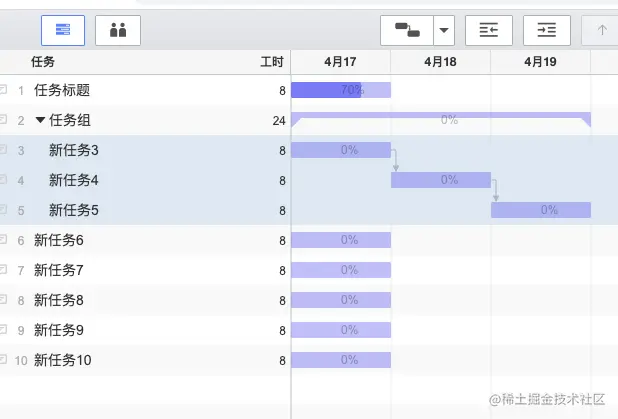This screenshot has height=419, width=618.
Task: Click the note icon of row 5
Action: [x=3, y=209]
